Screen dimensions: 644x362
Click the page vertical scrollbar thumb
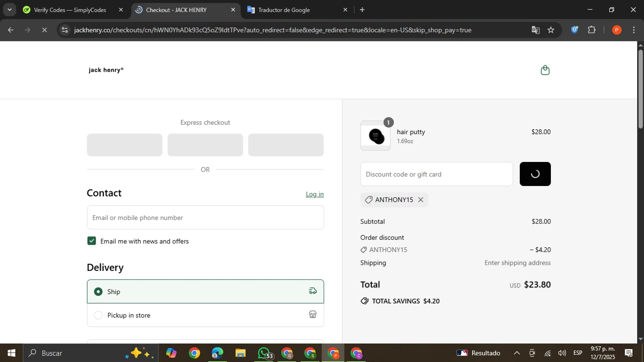(x=641, y=89)
